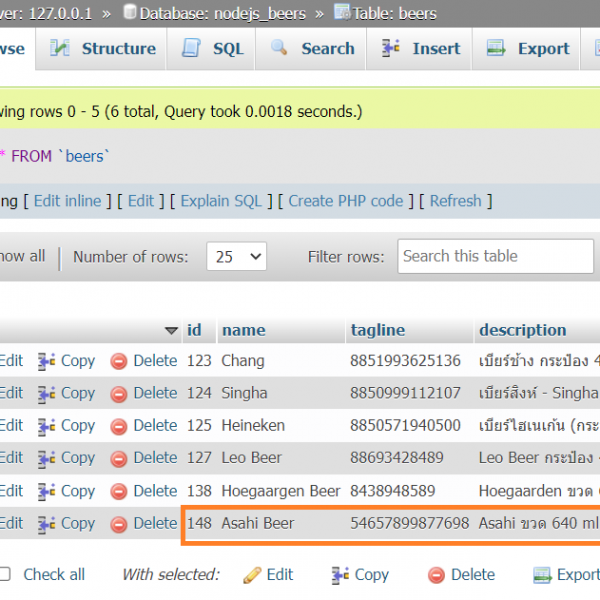The width and height of the screenshot is (600, 600).
Task: Sort by the tagline column header
Action: pyautogui.click(x=378, y=330)
